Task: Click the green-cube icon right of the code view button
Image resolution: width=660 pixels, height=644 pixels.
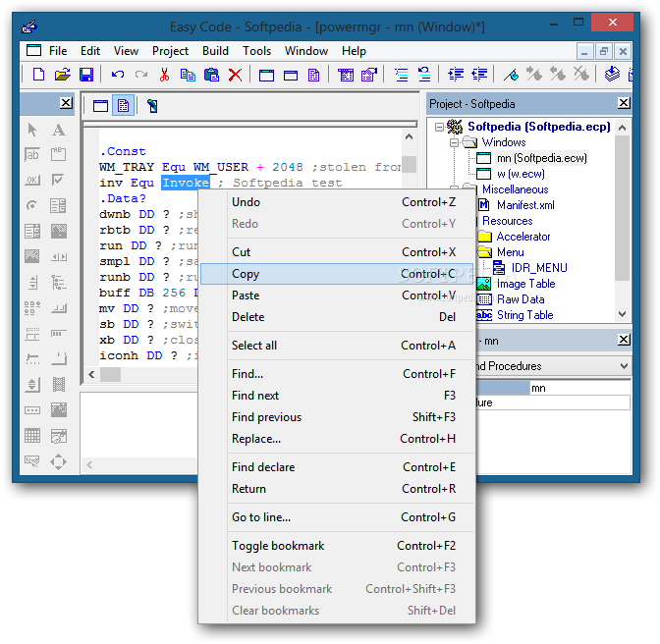Action: (x=152, y=106)
